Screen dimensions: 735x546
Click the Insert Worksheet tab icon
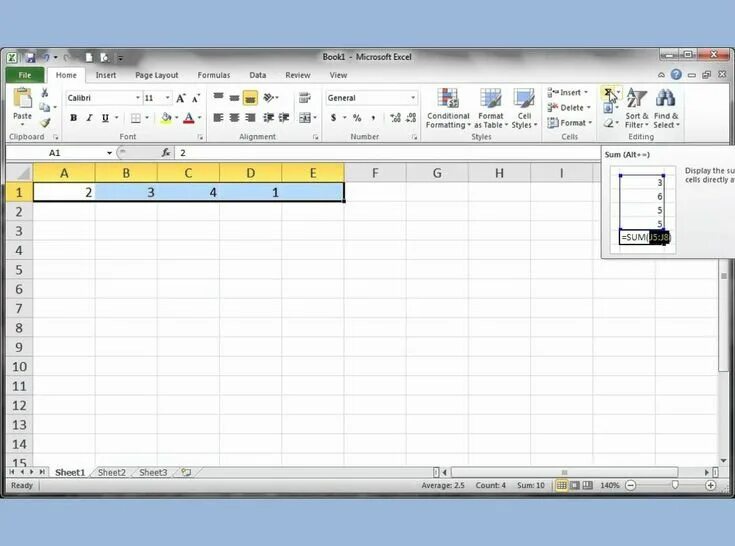click(x=186, y=472)
